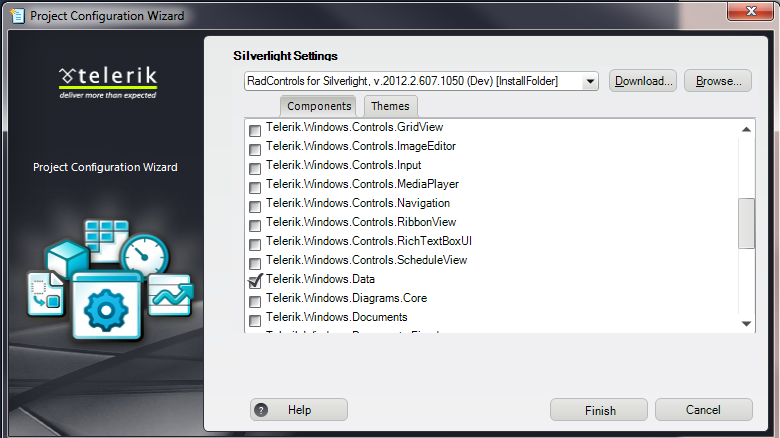Image resolution: width=780 pixels, height=438 pixels.
Task: Click the Download... button
Action: point(643,81)
